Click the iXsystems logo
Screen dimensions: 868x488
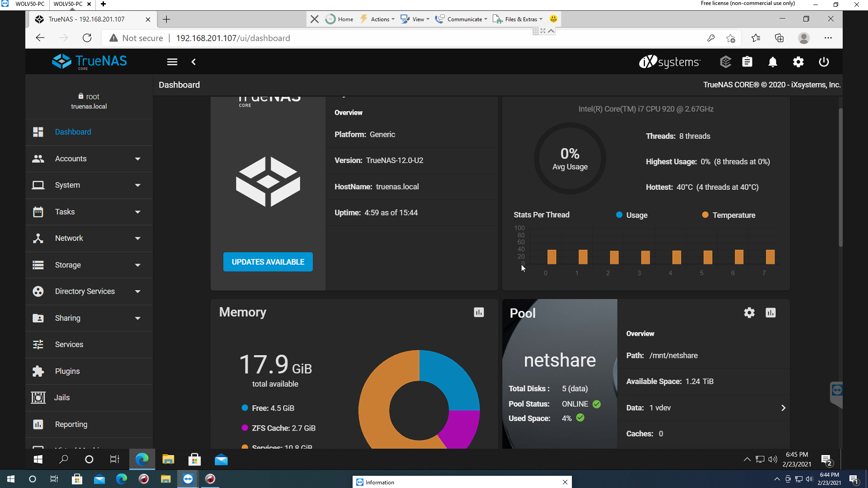[x=669, y=62]
